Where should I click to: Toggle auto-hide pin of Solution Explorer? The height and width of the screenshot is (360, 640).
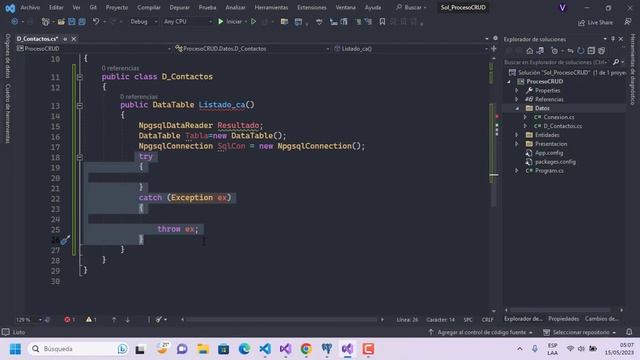(613, 39)
